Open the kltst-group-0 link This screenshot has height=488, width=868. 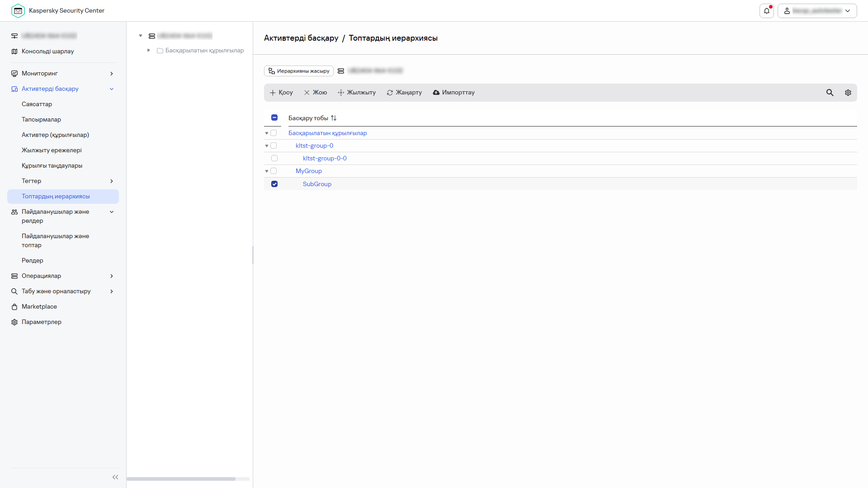click(x=314, y=146)
